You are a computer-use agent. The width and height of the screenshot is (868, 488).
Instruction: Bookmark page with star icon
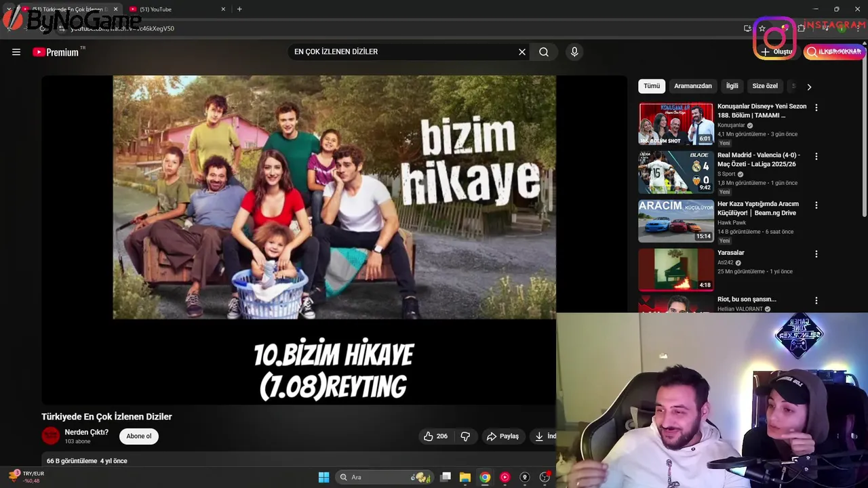pos(762,28)
